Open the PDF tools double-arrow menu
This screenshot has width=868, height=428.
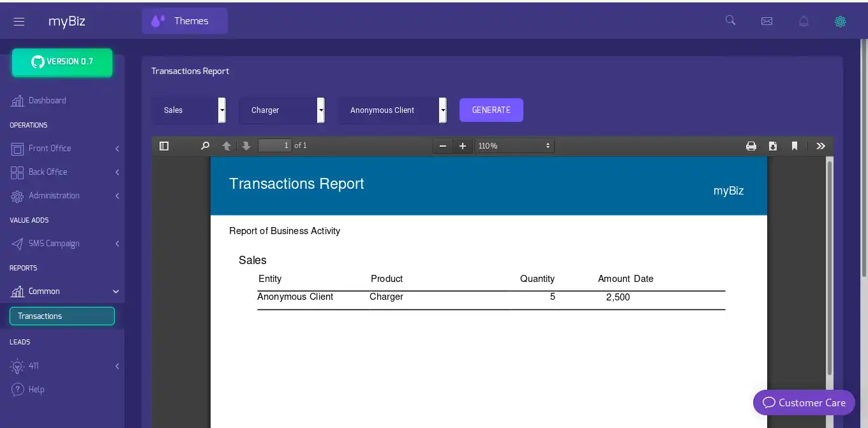pos(821,146)
